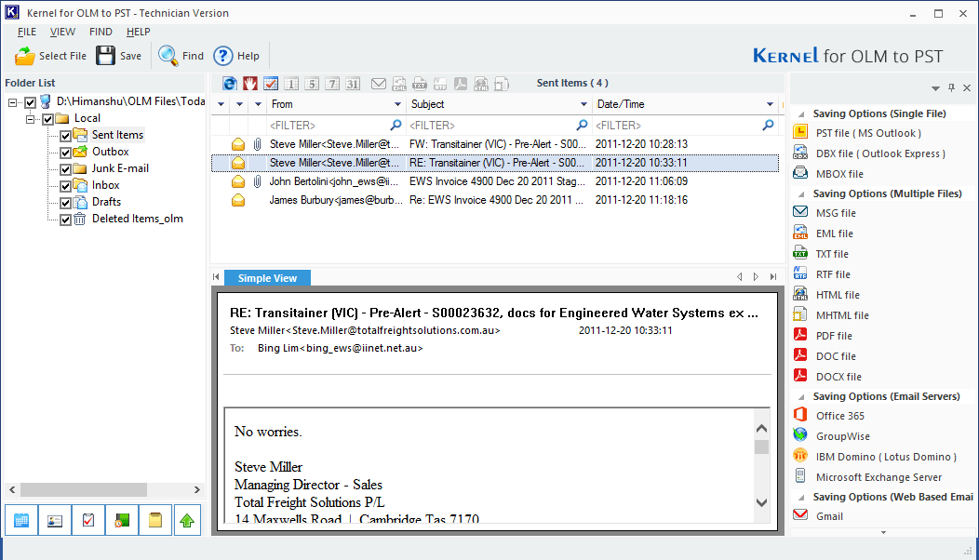The height and width of the screenshot is (560, 979).
Task: Open the FILE menu
Action: pos(27,32)
